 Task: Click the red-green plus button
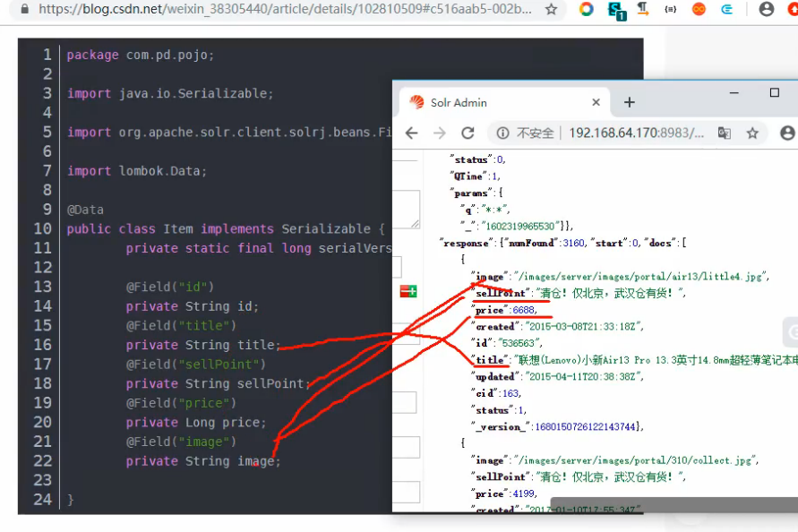tap(408, 291)
